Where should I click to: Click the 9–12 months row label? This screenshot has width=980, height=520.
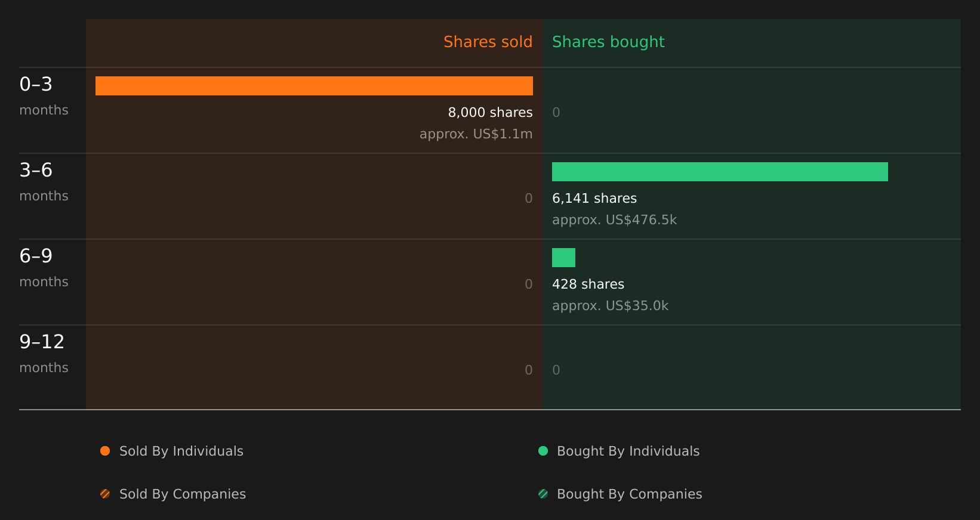click(x=44, y=354)
